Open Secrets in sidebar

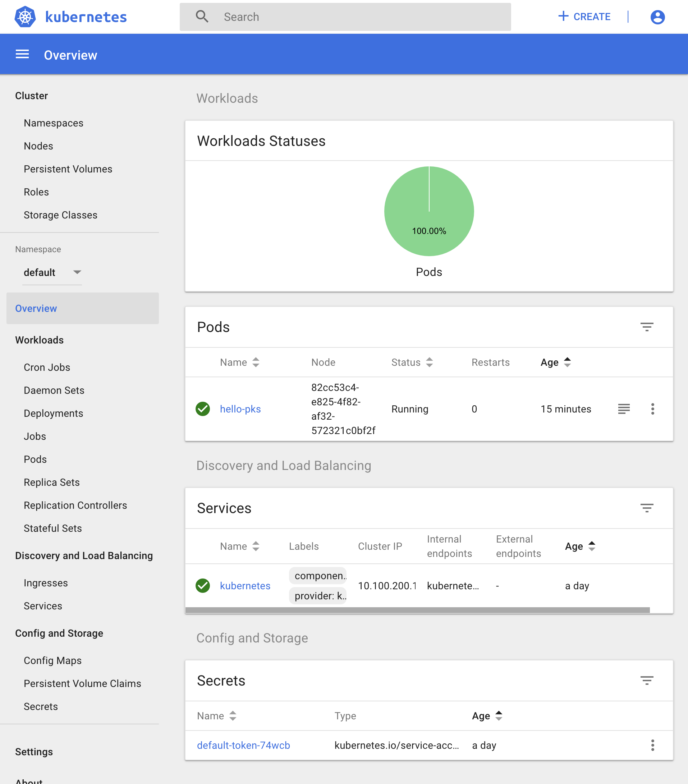click(41, 706)
